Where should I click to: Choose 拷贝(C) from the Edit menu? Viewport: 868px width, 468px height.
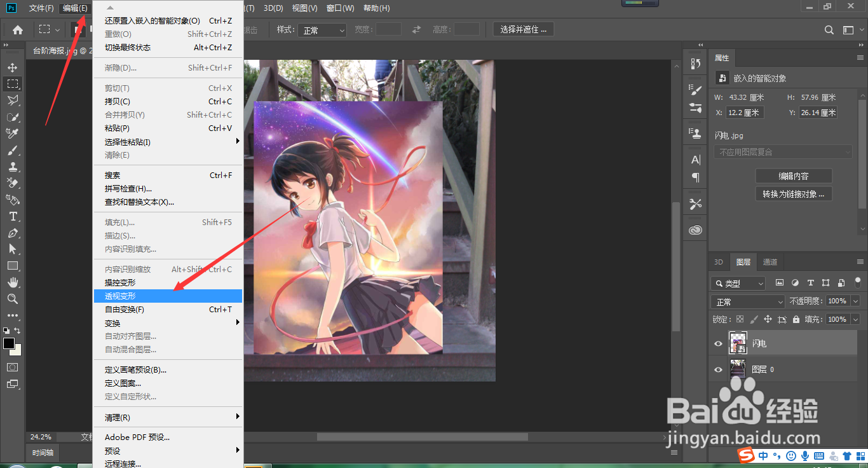pos(168,102)
